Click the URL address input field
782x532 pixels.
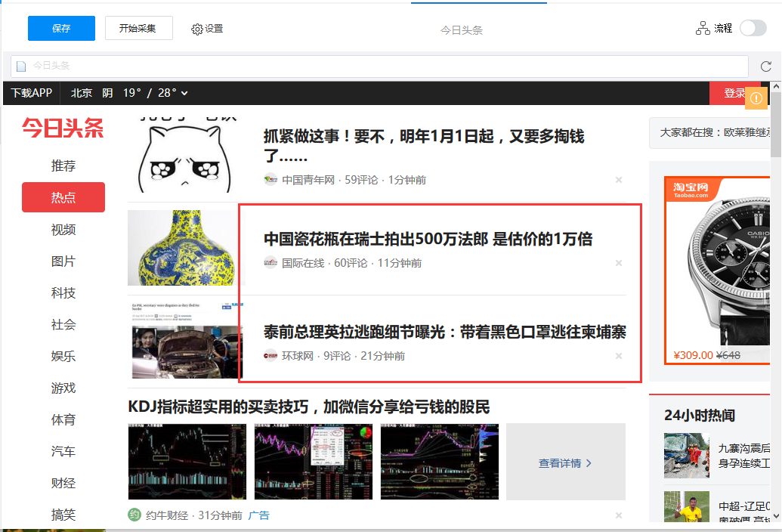pos(379,66)
